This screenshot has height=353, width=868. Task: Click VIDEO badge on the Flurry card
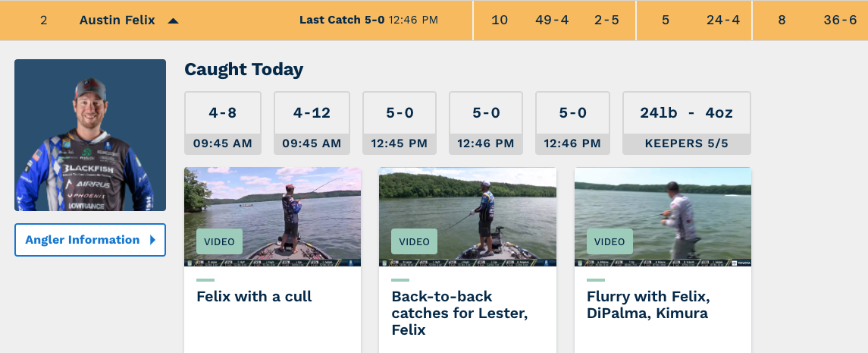[x=609, y=241]
